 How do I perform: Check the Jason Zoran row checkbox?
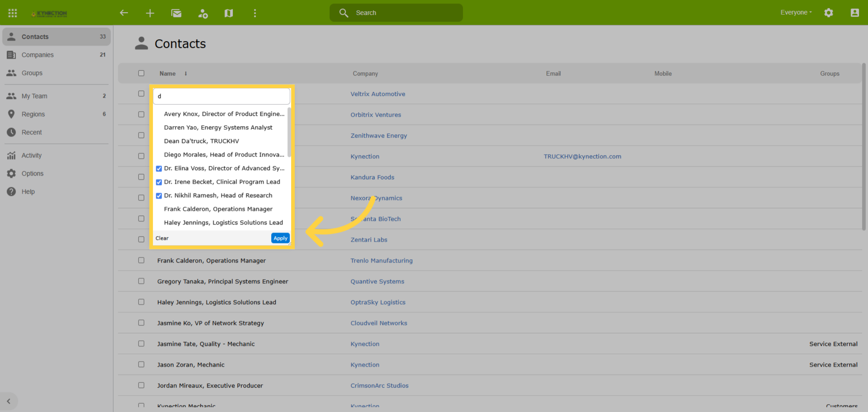point(141,364)
